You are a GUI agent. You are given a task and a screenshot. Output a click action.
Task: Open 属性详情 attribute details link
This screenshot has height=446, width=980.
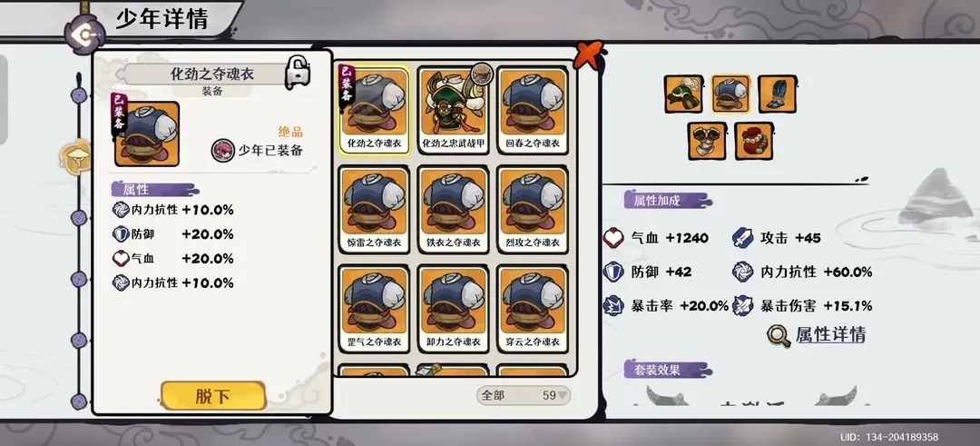[817, 334]
